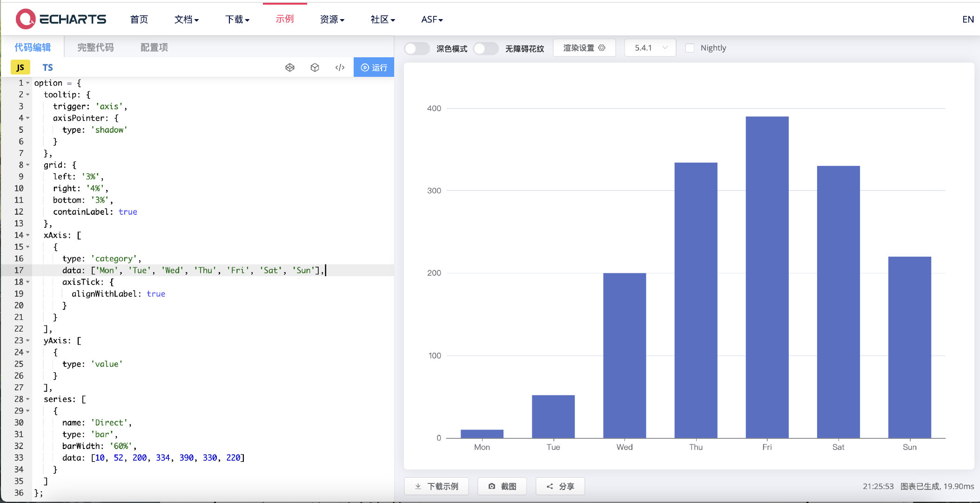Open 渲染设置 render settings
This screenshot has height=503, width=980.
[584, 48]
